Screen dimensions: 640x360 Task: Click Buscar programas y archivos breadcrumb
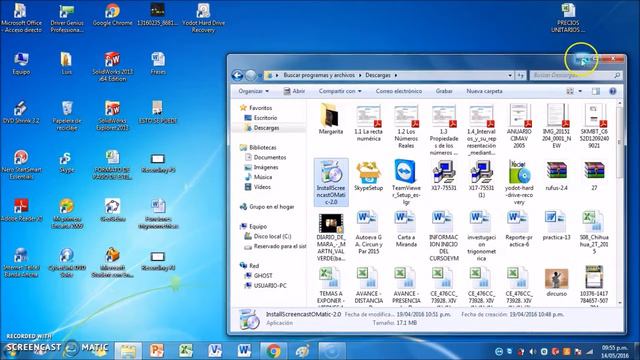click(319, 75)
